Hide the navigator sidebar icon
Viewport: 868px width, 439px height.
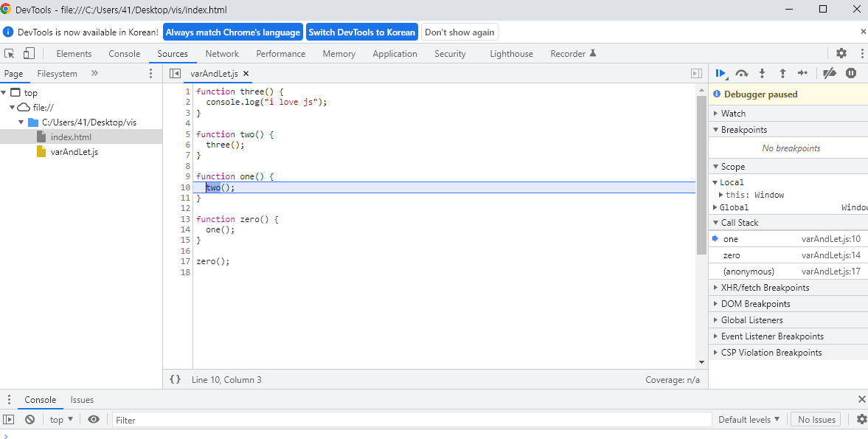click(175, 74)
